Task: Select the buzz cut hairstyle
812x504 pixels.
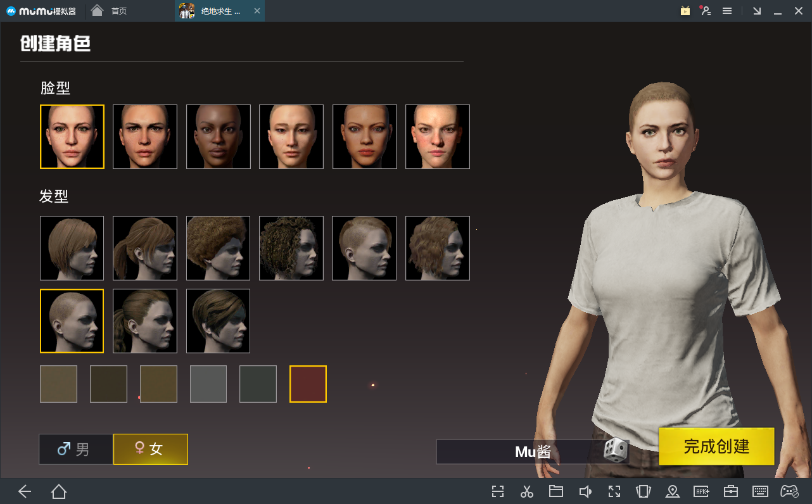Action: (72, 321)
